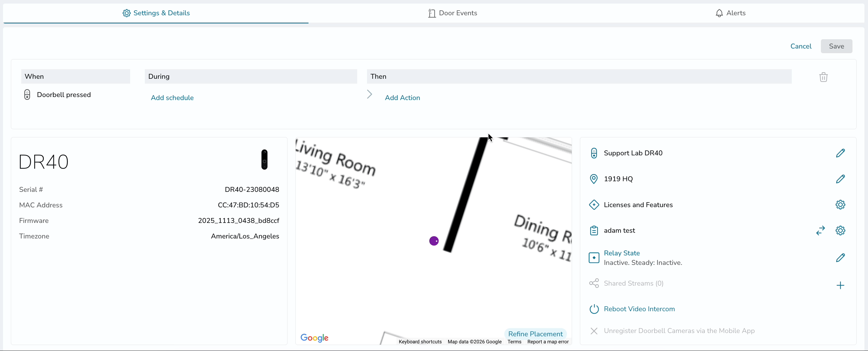
Task: Delete the rule with trash icon
Action: (823, 77)
